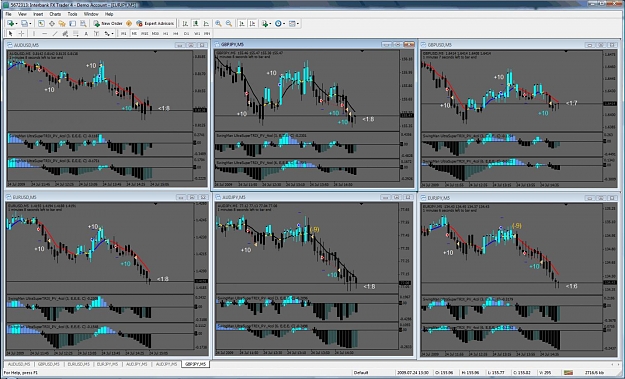The width and height of the screenshot is (625, 379).
Task: Select the Fibonacci Retracement tool
Action: [75, 33]
